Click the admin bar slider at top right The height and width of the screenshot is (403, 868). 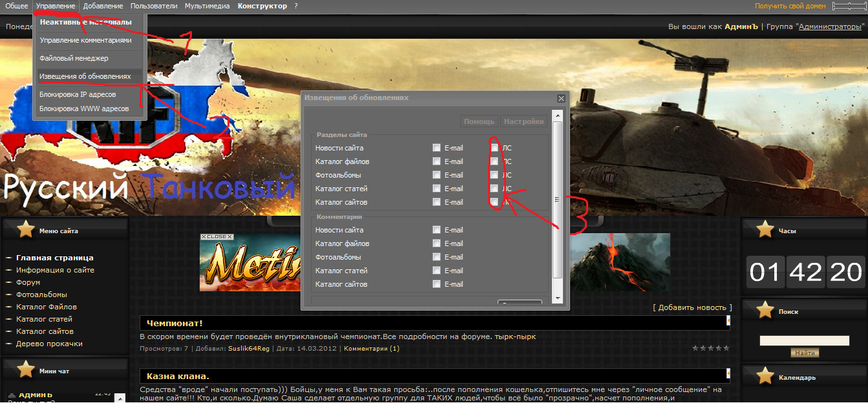pos(849,6)
